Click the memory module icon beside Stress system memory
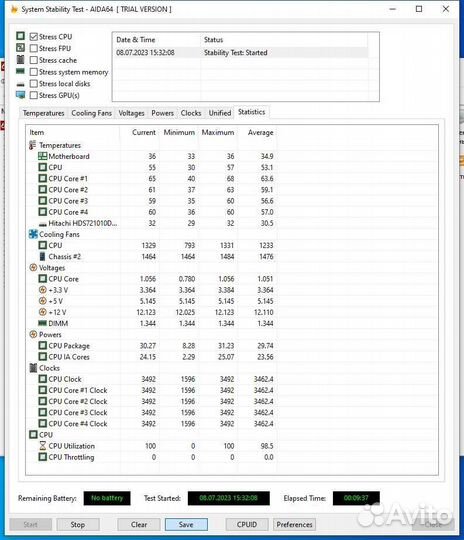This screenshot has height=540, width=464. (x=20, y=71)
